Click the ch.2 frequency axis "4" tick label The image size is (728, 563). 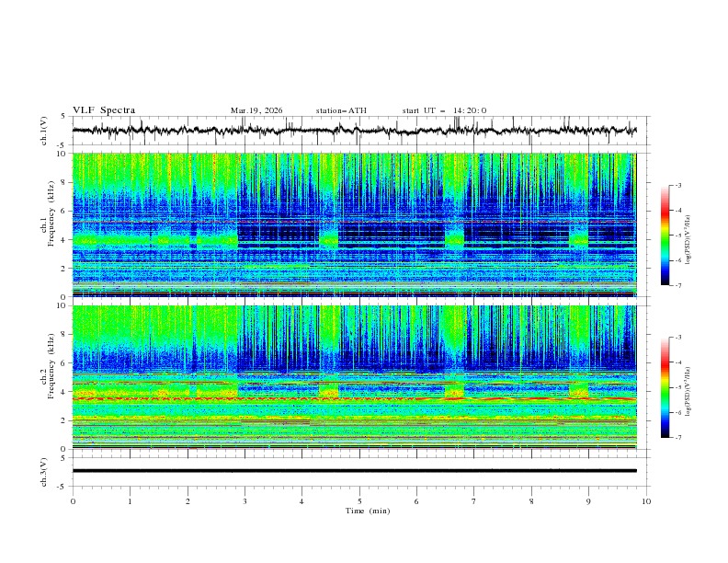pyautogui.click(x=64, y=392)
